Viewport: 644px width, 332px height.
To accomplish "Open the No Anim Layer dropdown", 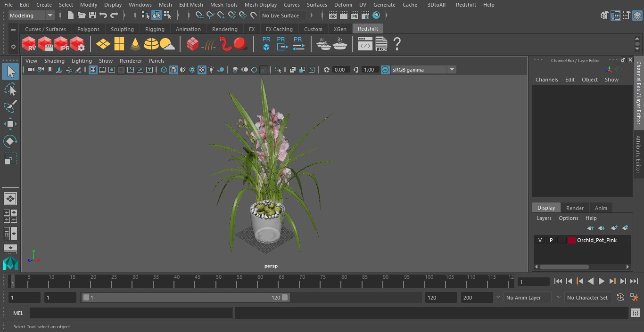I will [528, 298].
